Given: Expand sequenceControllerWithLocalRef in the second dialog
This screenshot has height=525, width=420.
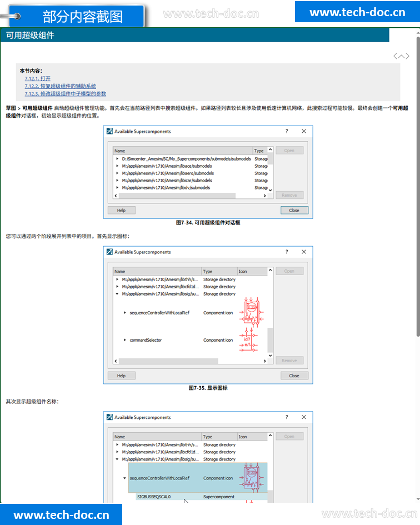Looking at the screenshot, I should coord(125,313).
